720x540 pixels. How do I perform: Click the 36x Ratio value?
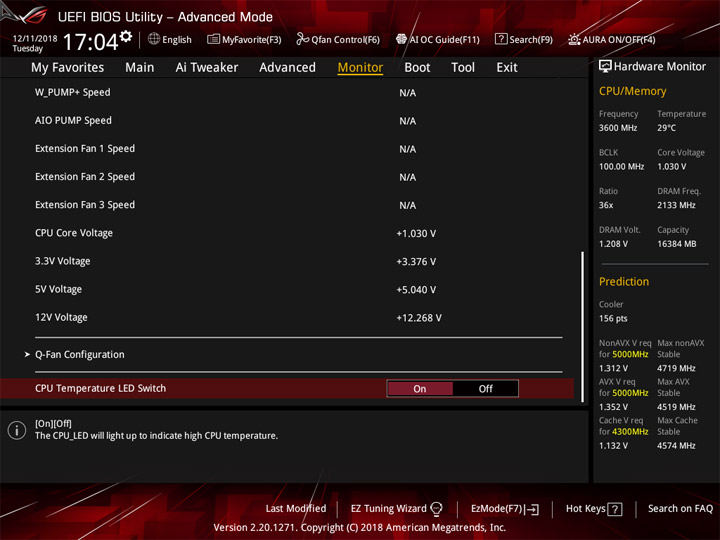pyautogui.click(x=606, y=205)
